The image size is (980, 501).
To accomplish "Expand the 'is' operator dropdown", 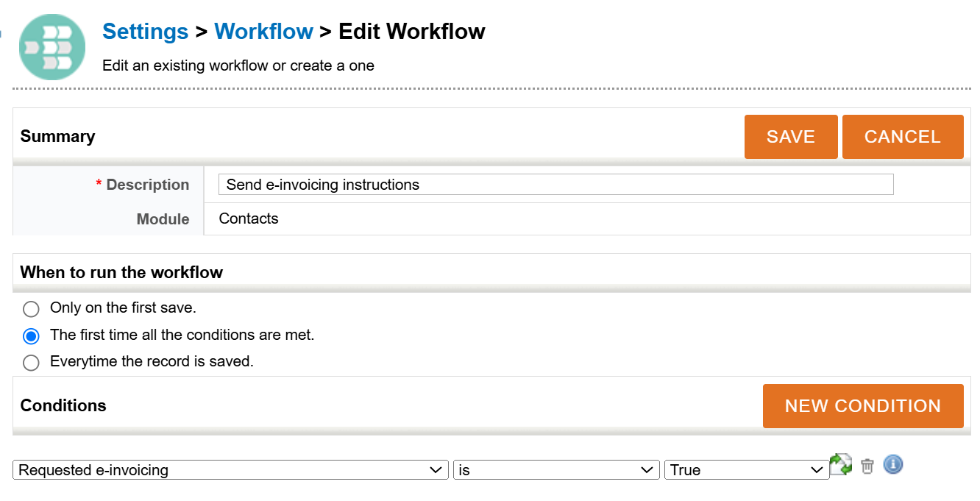I will click(x=555, y=469).
